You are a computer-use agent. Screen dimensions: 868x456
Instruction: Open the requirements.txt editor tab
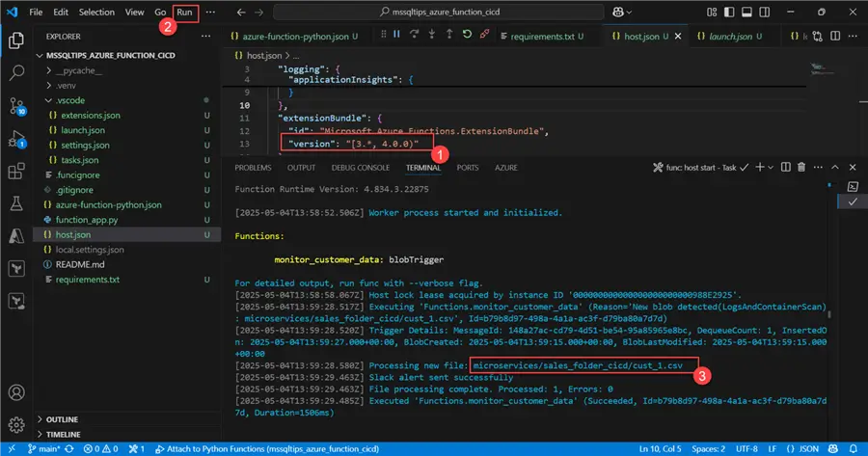point(542,37)
